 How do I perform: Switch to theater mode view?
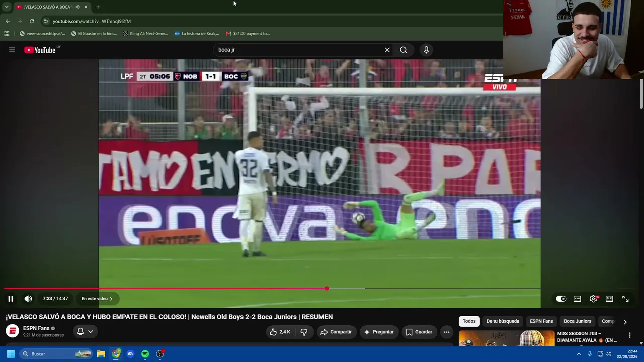pyautogui.click(x=609, y=299)
